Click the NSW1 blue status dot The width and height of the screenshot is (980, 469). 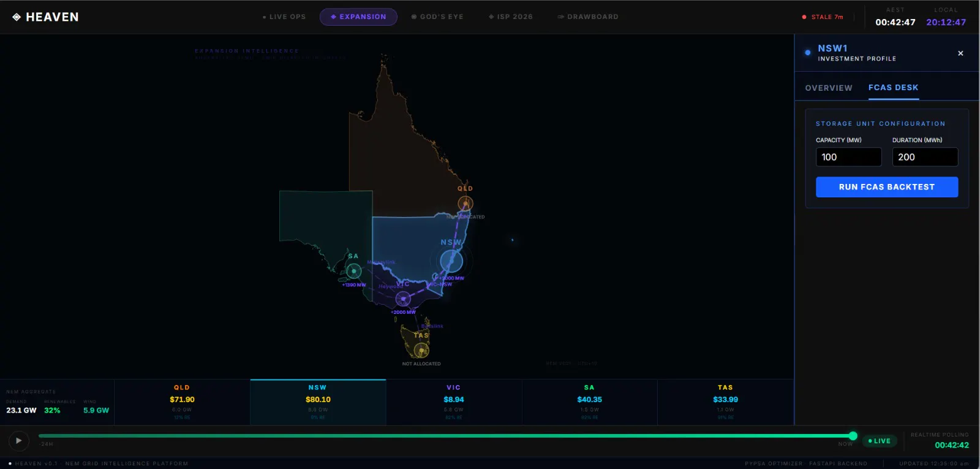tap(808, 53)
